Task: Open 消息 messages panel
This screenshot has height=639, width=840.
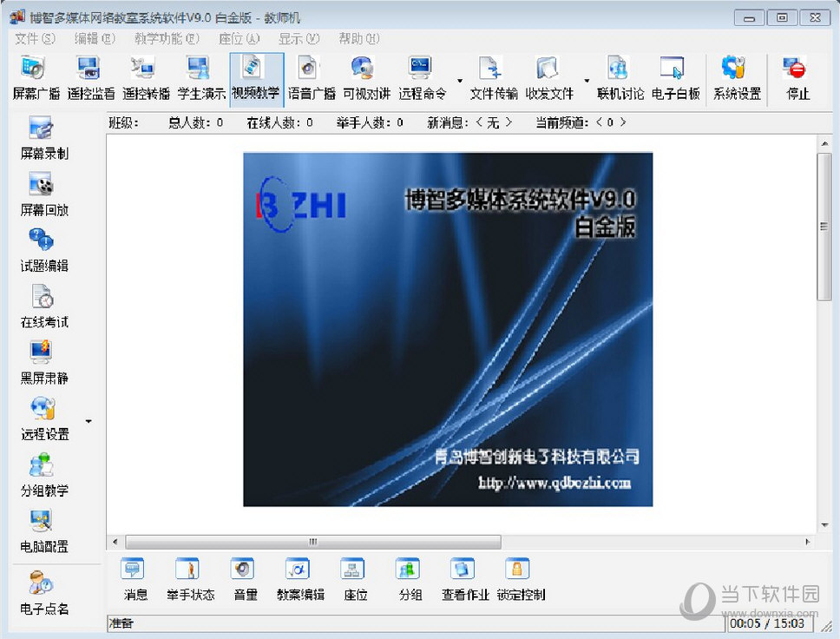Action: coord(135,579)
